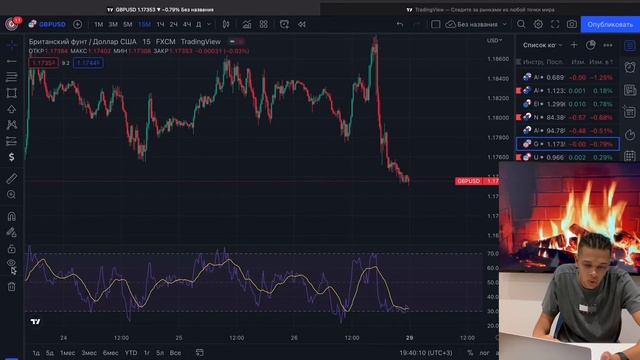Screen dimensions: 640x360
Task: Toggle the red flag on 0.966 row
Action: click(x=519, y=157)
